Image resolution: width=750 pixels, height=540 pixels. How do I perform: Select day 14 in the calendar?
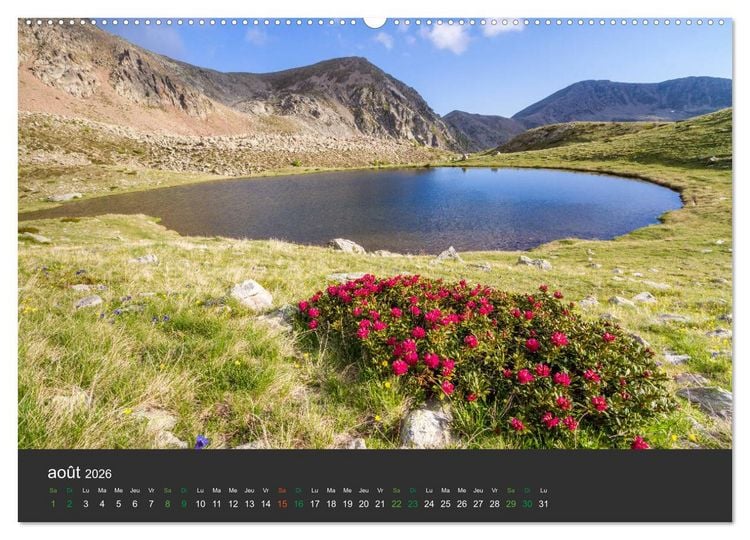coord(266,504)
